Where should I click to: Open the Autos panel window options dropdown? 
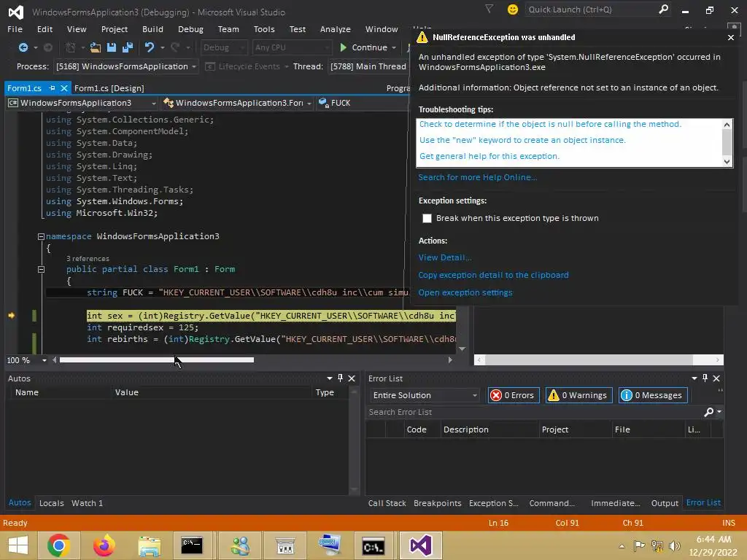[x=329, y=378]
